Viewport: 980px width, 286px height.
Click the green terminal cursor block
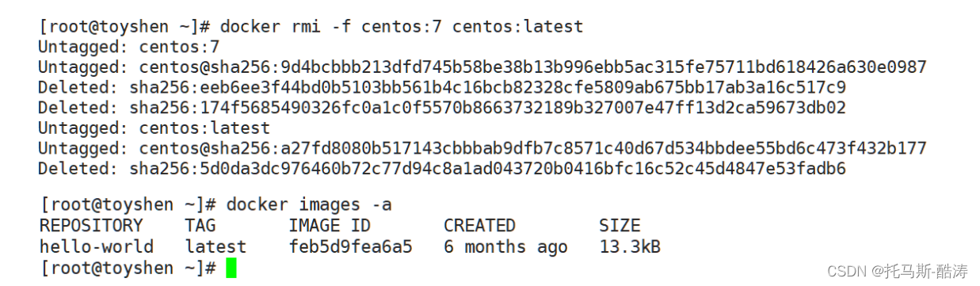point(231,269)
